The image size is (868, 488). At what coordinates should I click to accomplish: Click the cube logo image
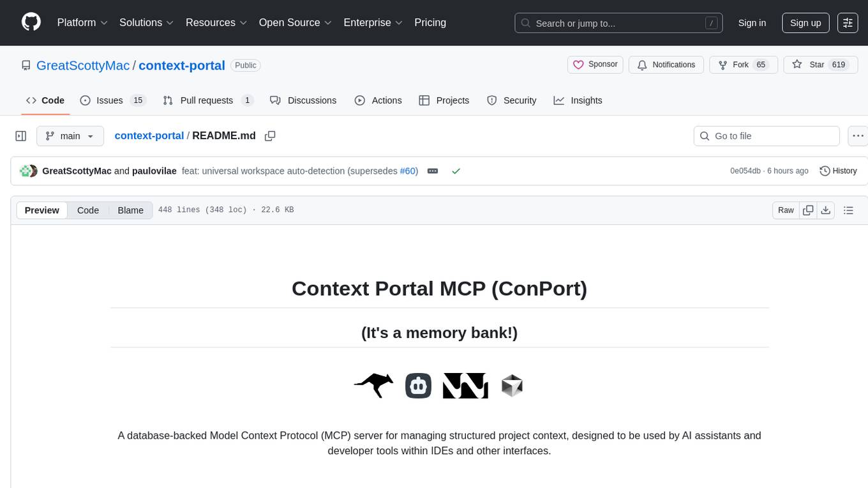click(x=512, y=386)
